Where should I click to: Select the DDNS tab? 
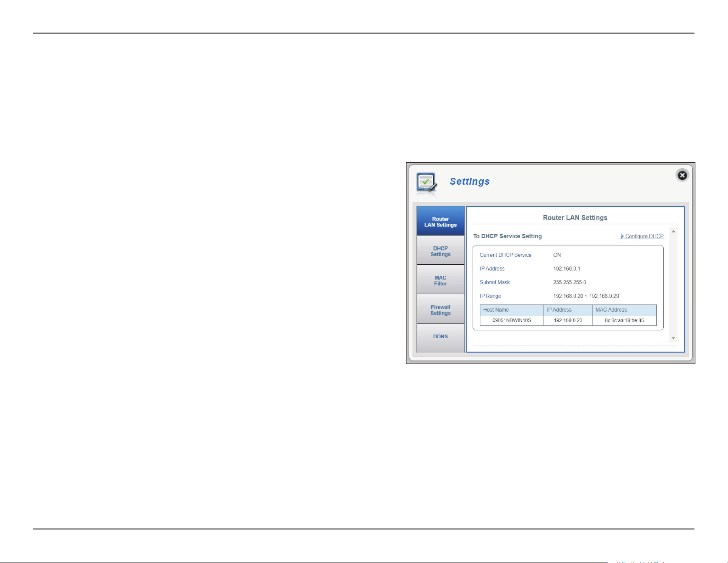440,337
